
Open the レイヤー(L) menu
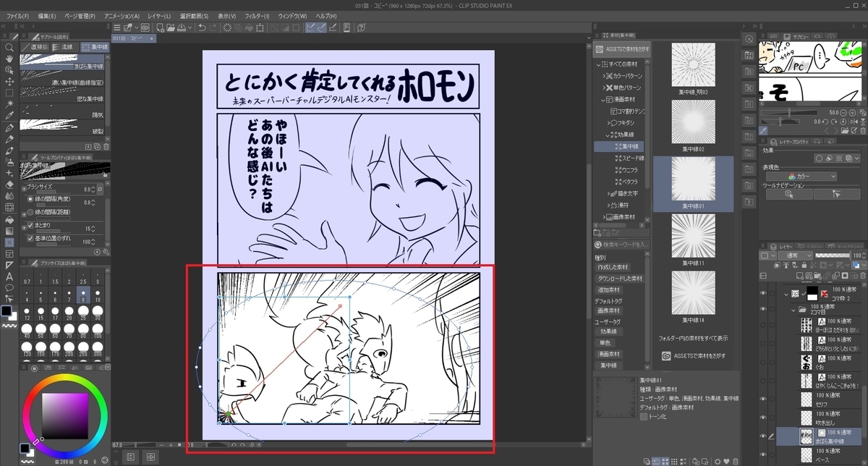[159, 15]
